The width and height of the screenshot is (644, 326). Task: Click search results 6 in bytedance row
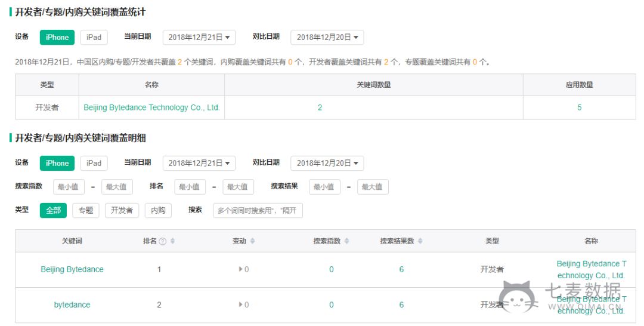point(401,305)
